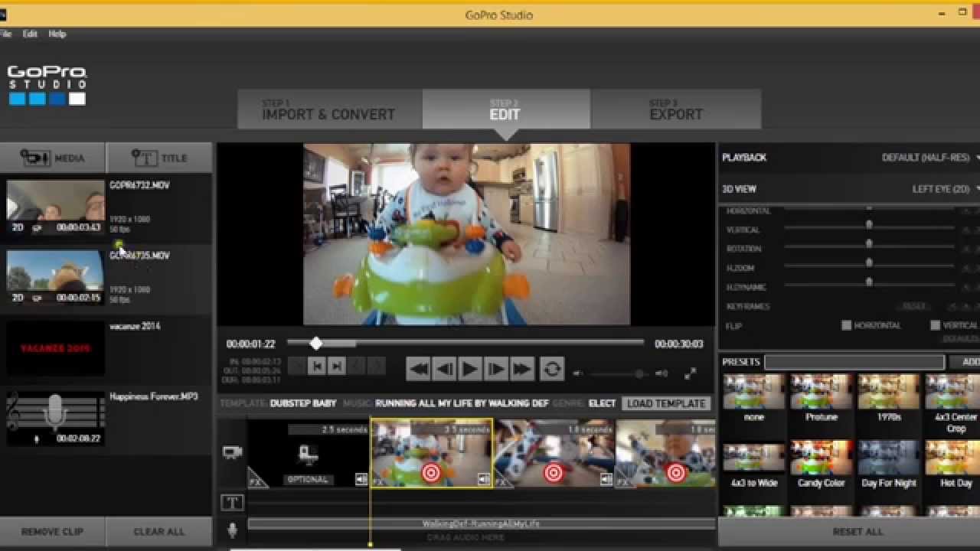This screenshot has height=551, width=980.
Task: Open the 3D View left eye dropdown
Action: [945, 189]
